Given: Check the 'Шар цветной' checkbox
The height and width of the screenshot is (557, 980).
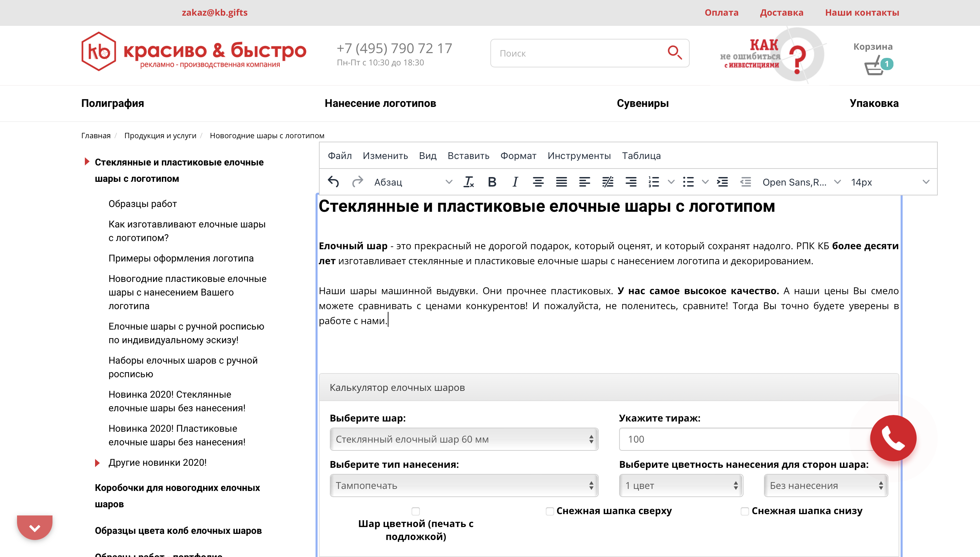Looking at the screenshot, I should point(416,511).
